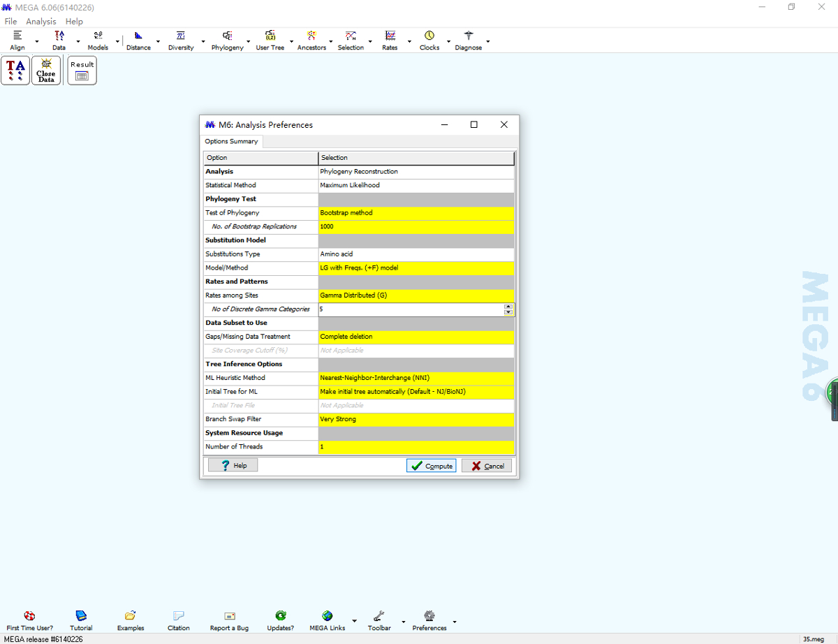
Task: Open the Analysis menu
Action: pyautogui.click(x=41, y=22)
